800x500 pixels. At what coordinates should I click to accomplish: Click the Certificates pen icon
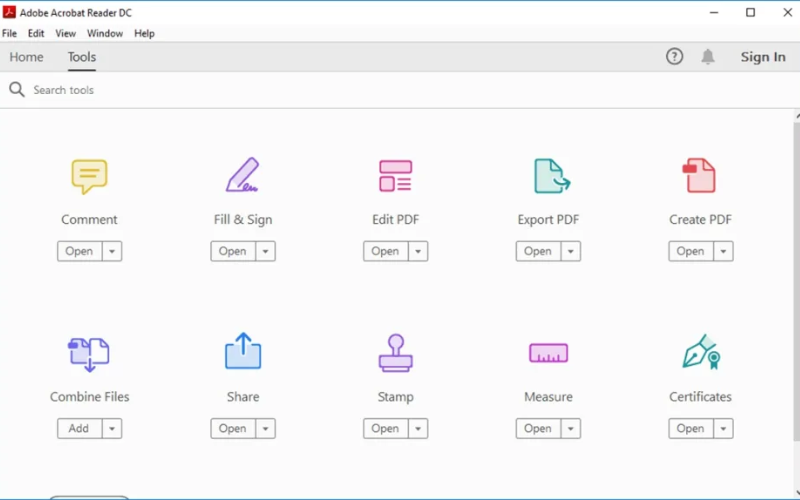pyautogui.click(x=701, y=353)
